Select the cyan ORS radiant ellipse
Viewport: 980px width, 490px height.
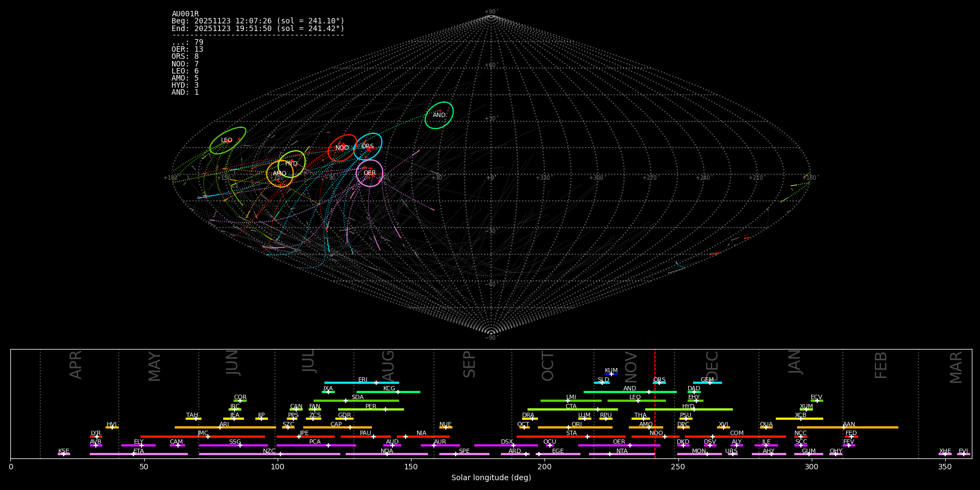point(367,146)
